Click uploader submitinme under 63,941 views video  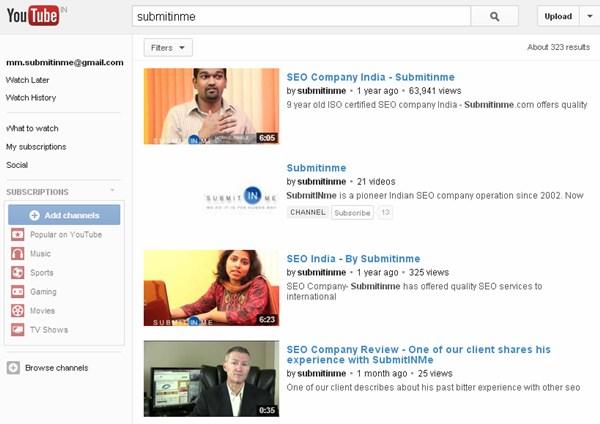(x=321, y=91)
